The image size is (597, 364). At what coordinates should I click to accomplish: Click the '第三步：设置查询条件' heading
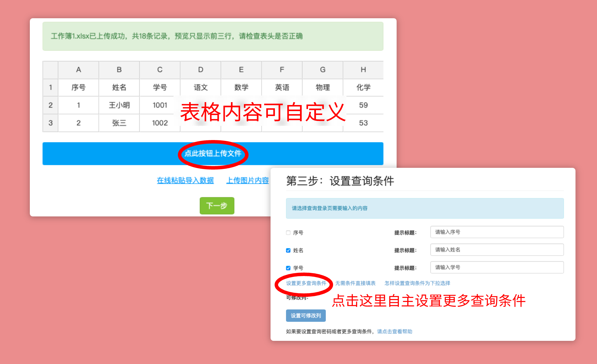340,181
